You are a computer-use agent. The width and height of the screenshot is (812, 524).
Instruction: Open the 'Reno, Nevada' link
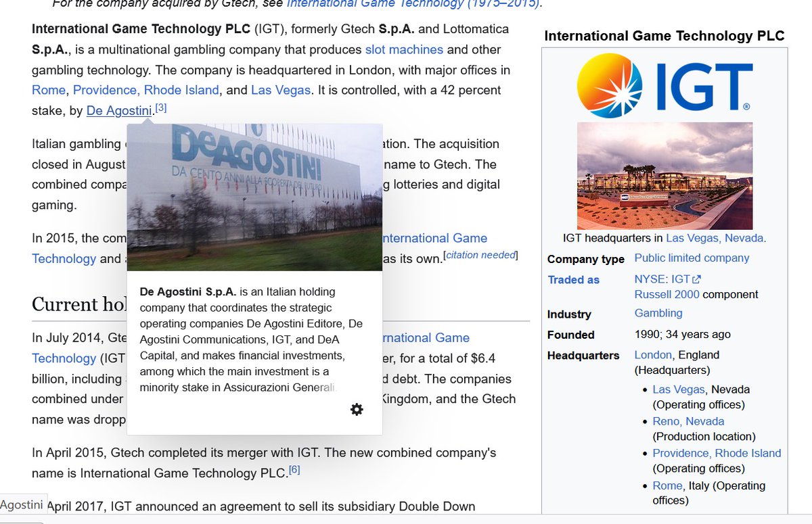(x=688, y=421)
